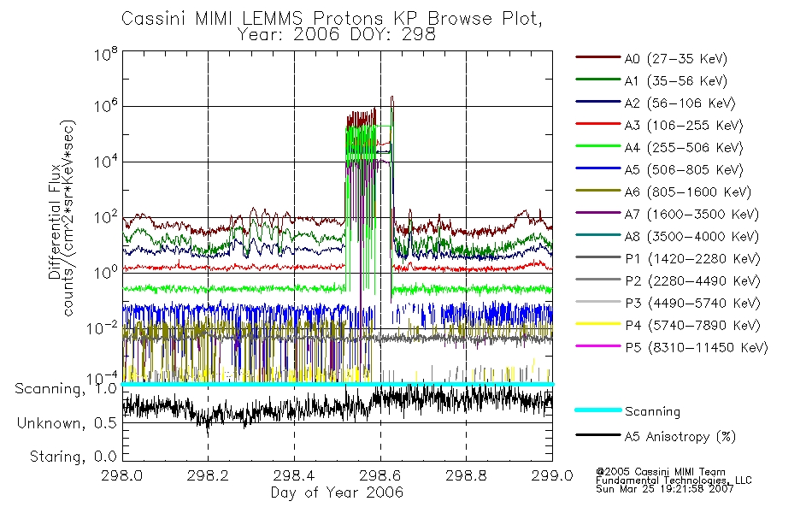The height and width of the screenshot is (513, 812).
Task: Click the A7 (1600-3500 KeV) legend label
Action: (691, 215)
